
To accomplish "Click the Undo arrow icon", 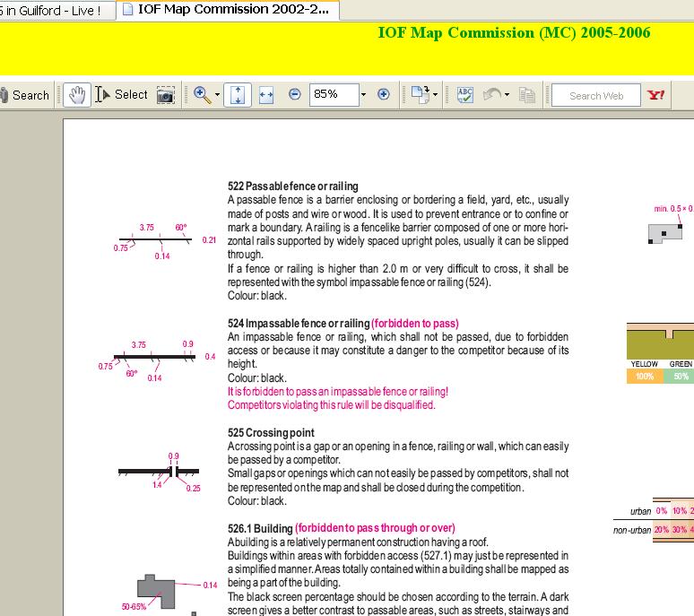I will [492, 94].
